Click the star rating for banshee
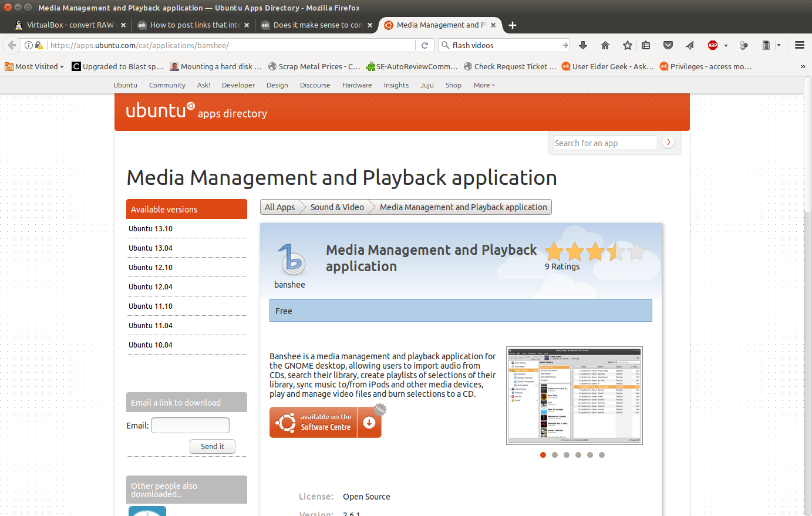 pyautogui.click(x=595, y=252)
